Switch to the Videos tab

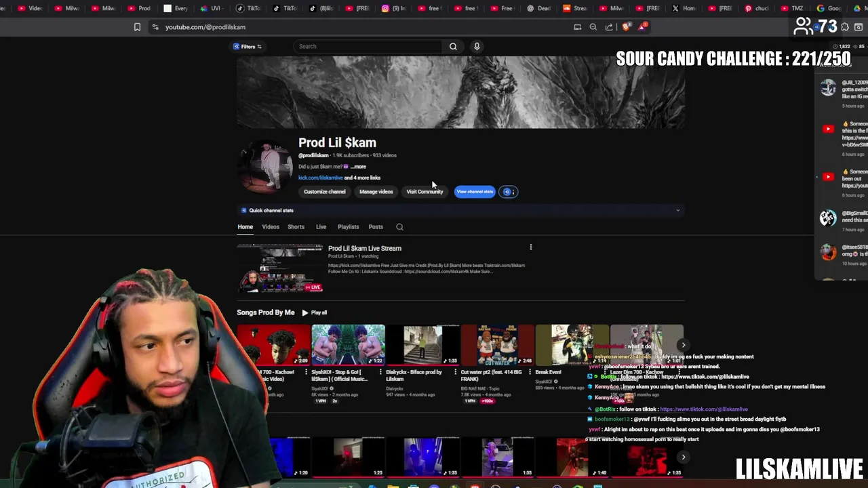pyautogui.click(x=271, y=227)
